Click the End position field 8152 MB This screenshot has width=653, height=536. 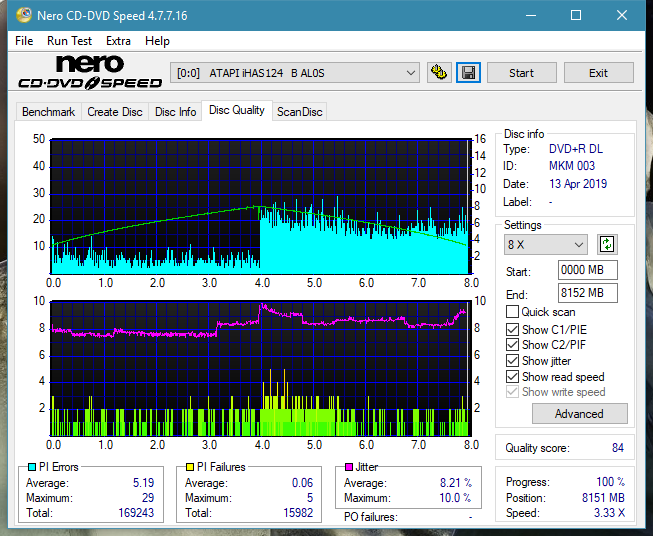coord(588,293)
